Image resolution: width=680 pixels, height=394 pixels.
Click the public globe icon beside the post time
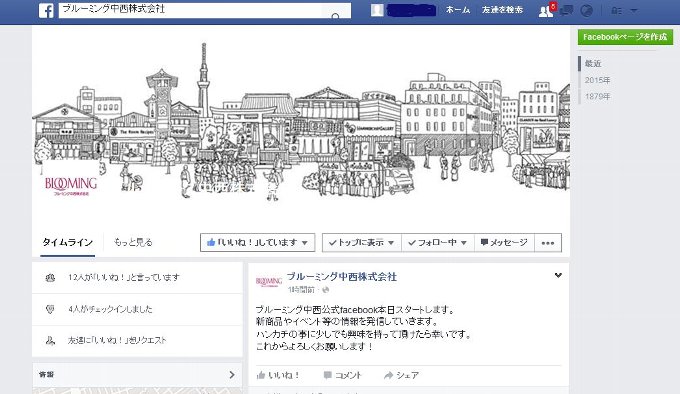325,290
